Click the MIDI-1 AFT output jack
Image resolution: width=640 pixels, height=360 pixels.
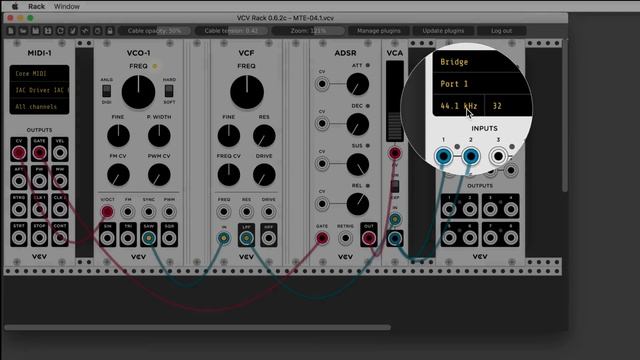(x=19, y=181)
